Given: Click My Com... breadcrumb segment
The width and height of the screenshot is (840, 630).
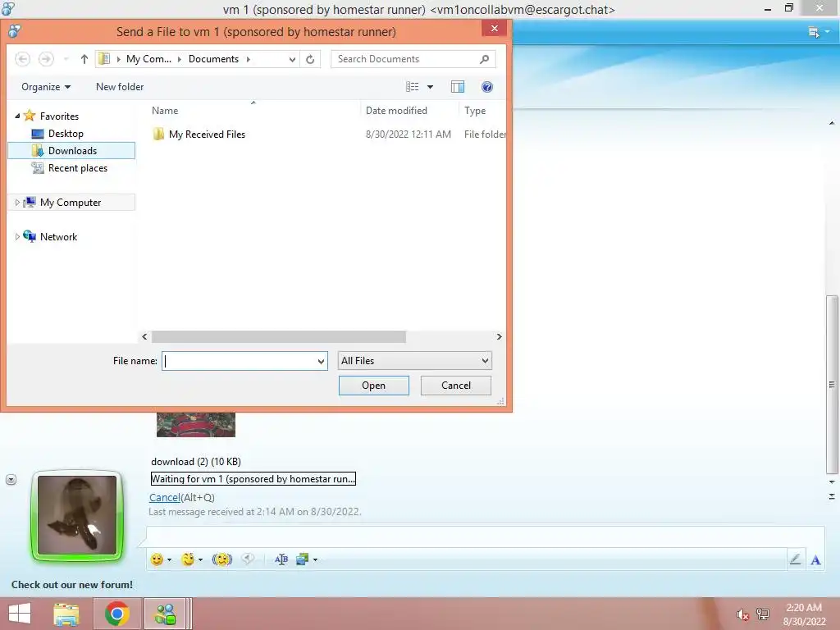Looking at the screenshot, I should coord(148,59).
